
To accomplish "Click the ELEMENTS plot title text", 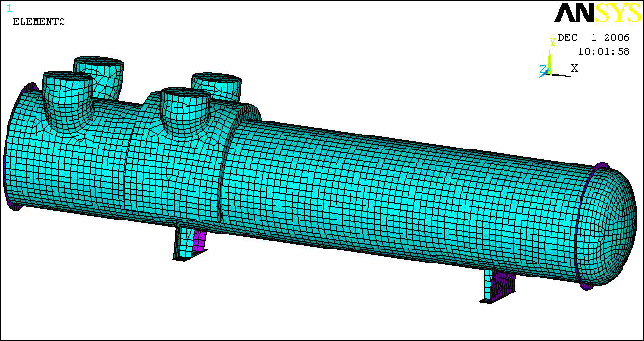I will pos(38,21).
